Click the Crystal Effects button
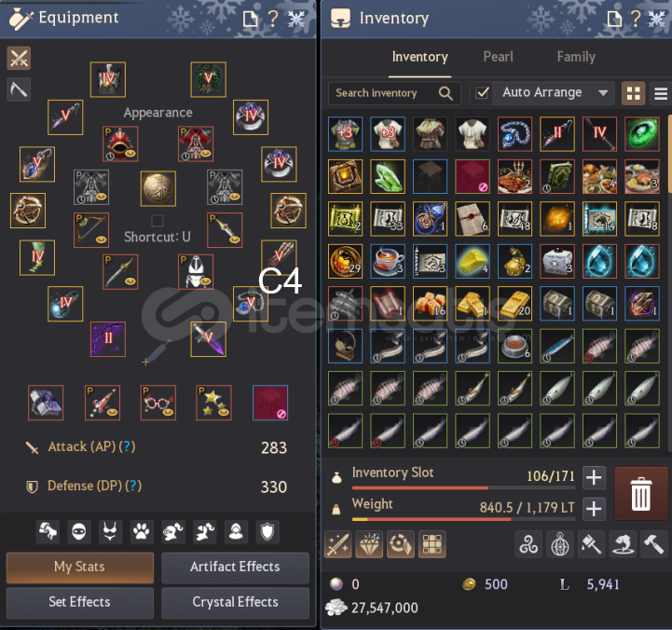This screenshot has height=630, width=672. pyautogui.click(x=235, y=602)
